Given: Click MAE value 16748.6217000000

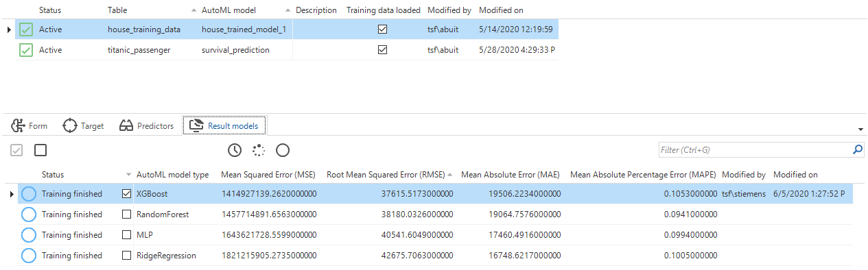Looking at the screenshot, I should [525, 256].
